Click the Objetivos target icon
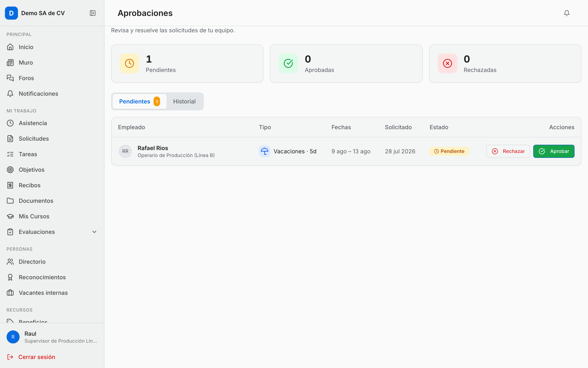 (x=10, y=170)
